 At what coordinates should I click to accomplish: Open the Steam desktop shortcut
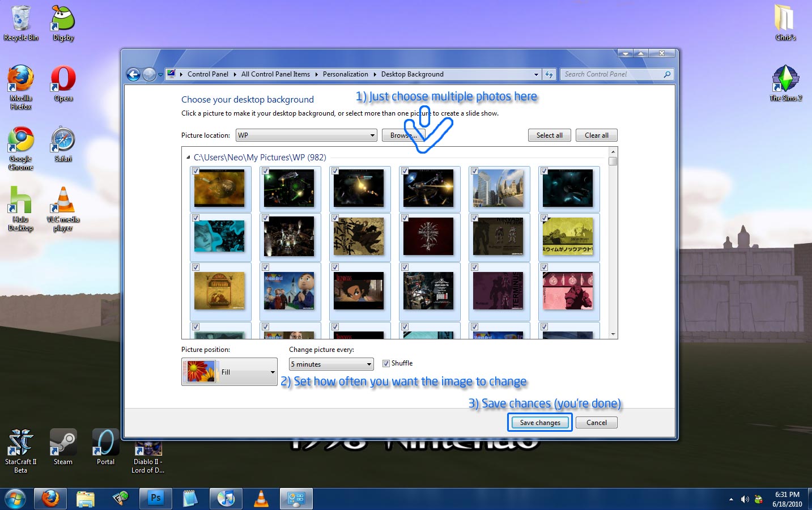coord(63,447)
